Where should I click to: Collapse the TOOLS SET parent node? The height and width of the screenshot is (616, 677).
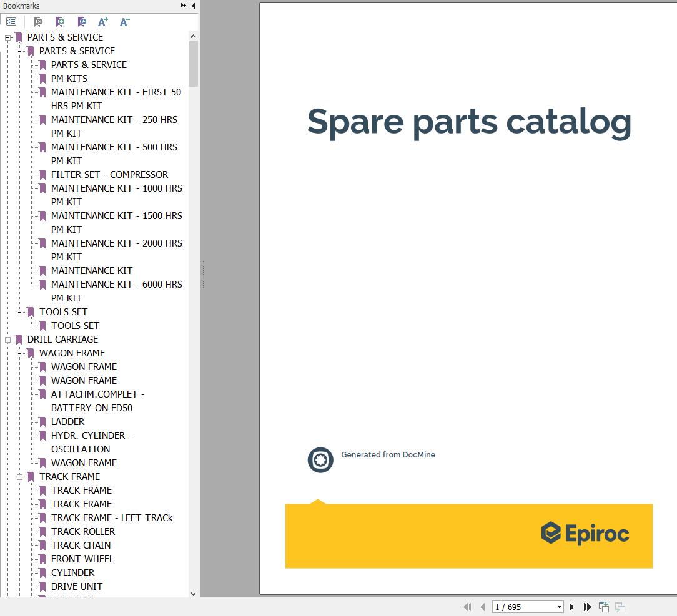tap(19, 312)
